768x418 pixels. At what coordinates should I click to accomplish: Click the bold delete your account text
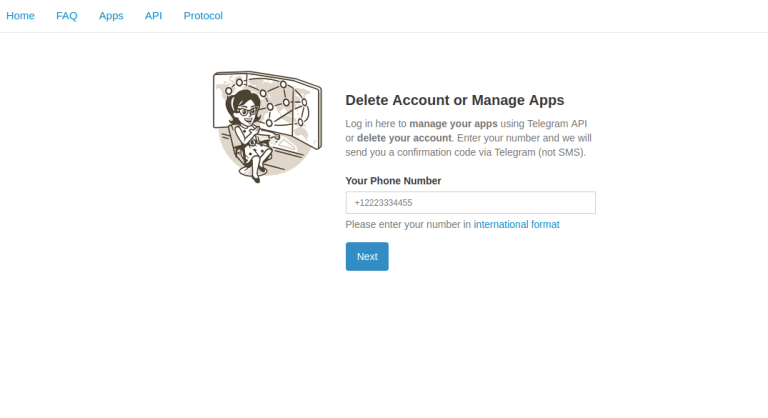coord(404,138)
